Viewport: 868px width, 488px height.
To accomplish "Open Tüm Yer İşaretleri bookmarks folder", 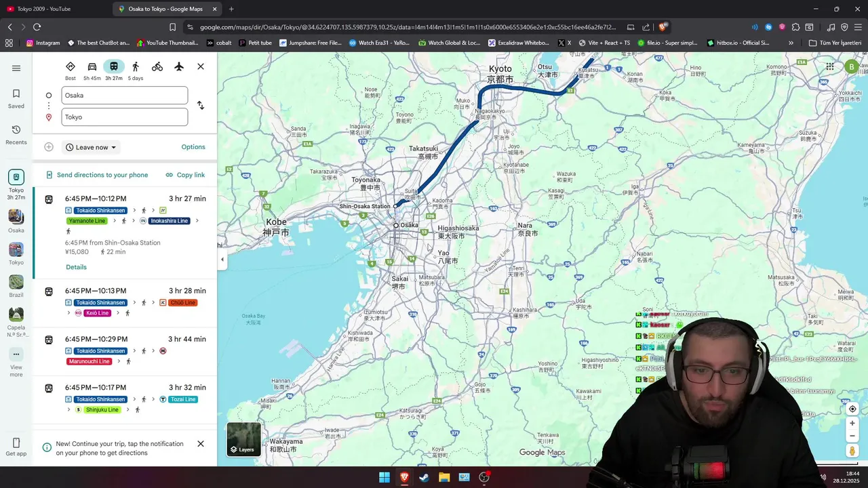I will [x=835, y=43].
